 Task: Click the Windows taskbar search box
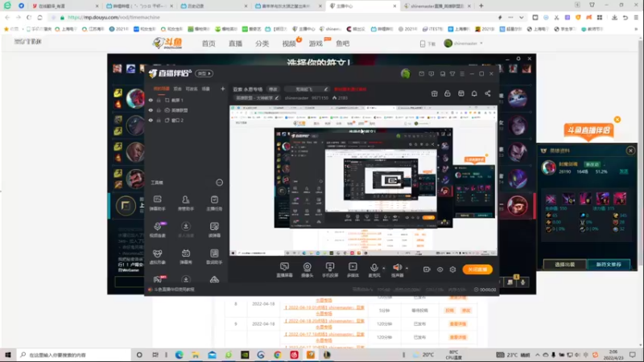point(74,355)
